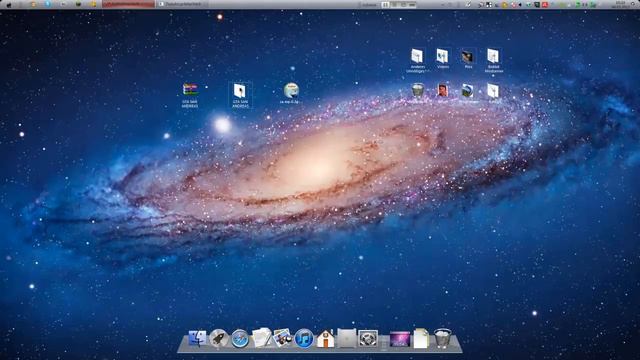The width and height of the screenshot is (640, 360).
Task: Open the Trash can in the dock
Action: 442,338
